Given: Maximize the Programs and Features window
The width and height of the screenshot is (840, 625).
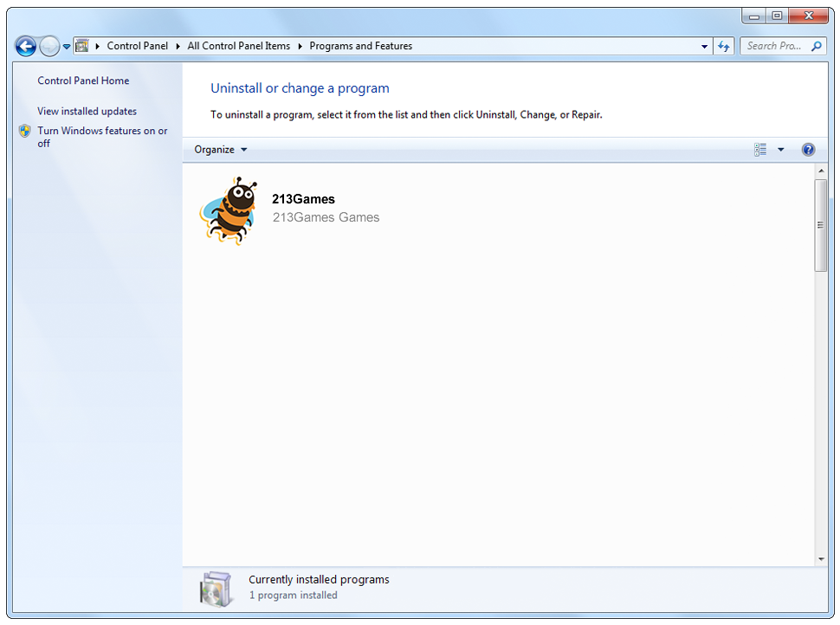Looking at the screenshot, I should click(777, 16).
